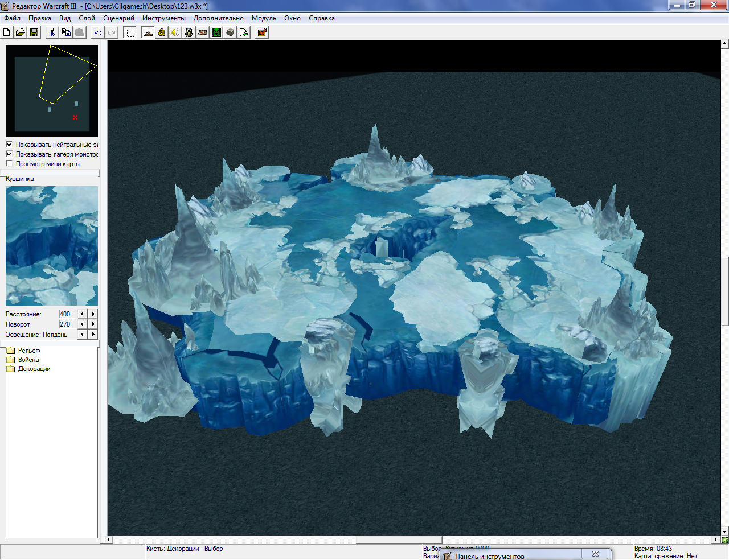Click the Поворот value field showing 270
729x560 pixels.
(67, 324)
